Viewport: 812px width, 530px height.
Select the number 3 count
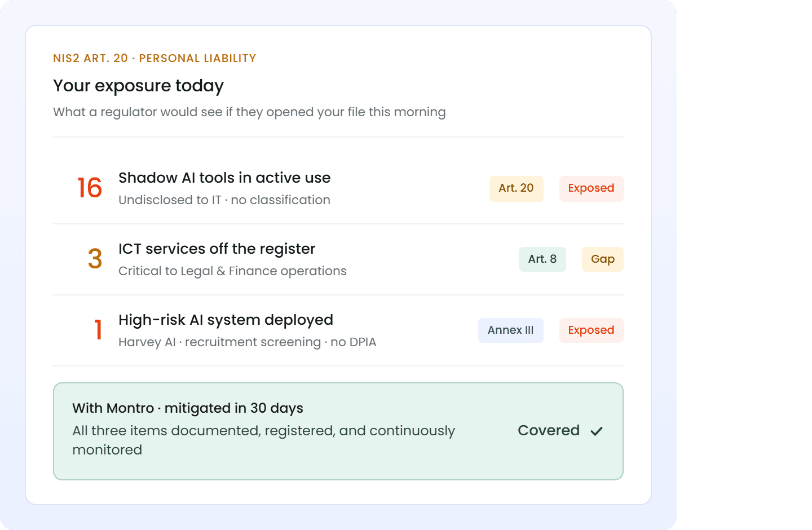(95, 259)
